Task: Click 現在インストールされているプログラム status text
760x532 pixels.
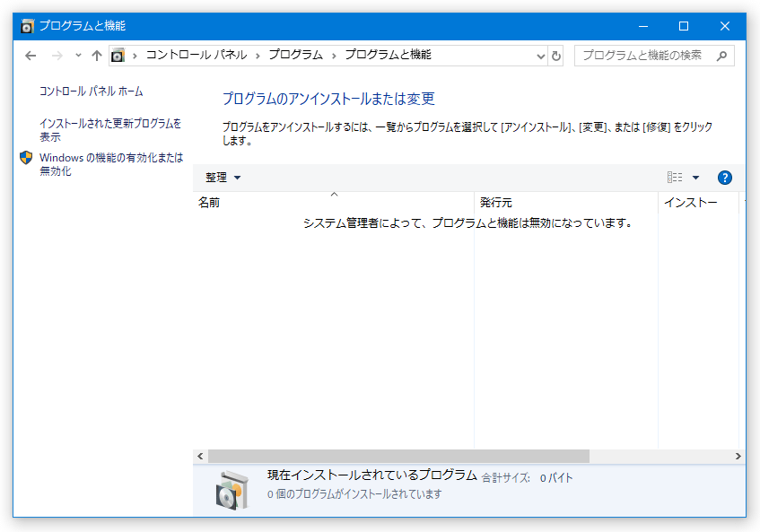Action: coord(372,475)
